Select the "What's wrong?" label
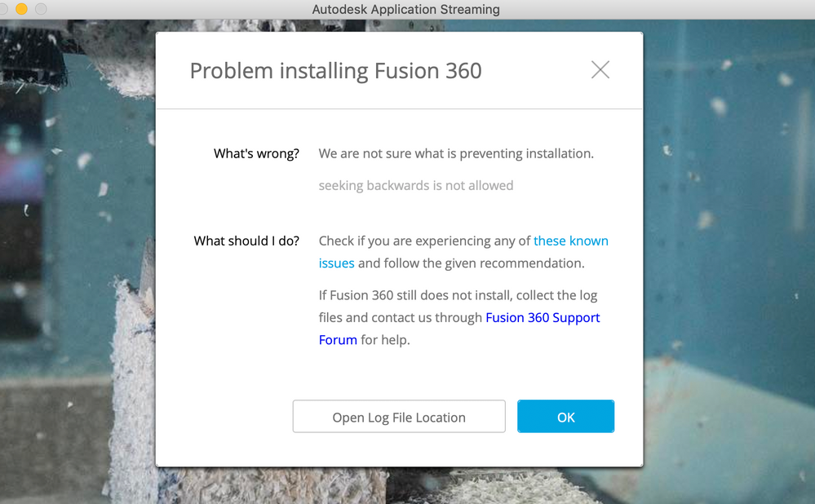The image size is (815, 504). [x=256, y=153]
